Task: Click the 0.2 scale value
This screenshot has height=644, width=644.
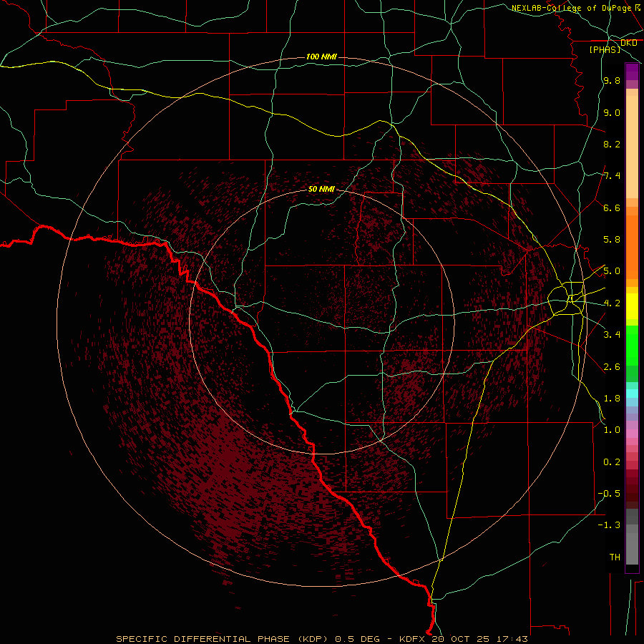Action: coord(612,462)
